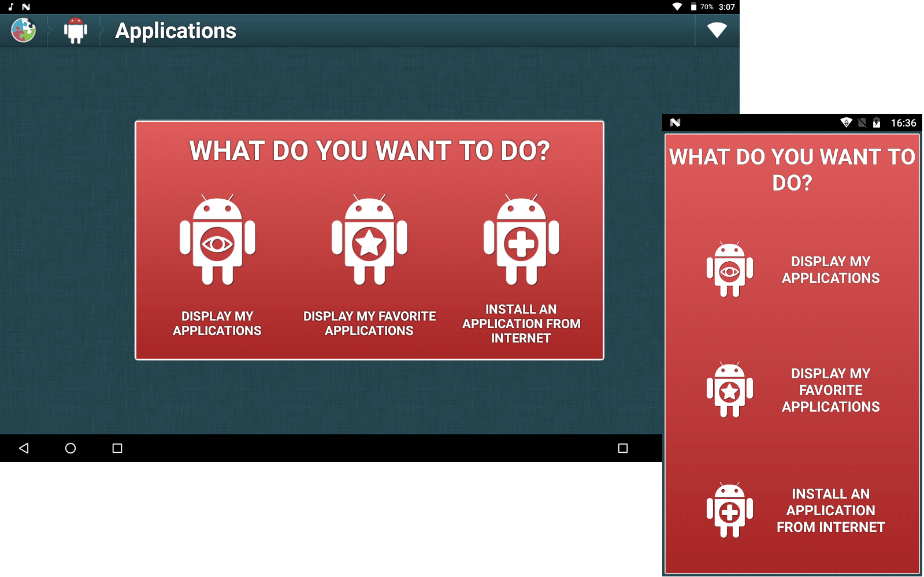Tap the tablet Back navigation triangle
This screenshot has height=577, width=924.
(24, 448)
